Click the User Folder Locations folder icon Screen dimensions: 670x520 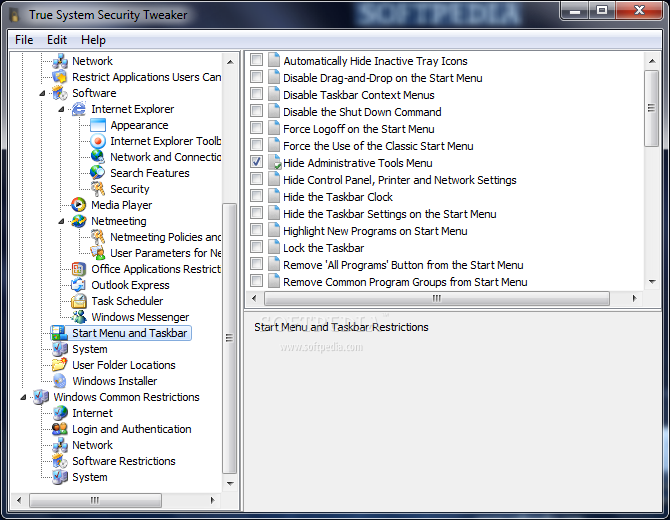point(60,365)
